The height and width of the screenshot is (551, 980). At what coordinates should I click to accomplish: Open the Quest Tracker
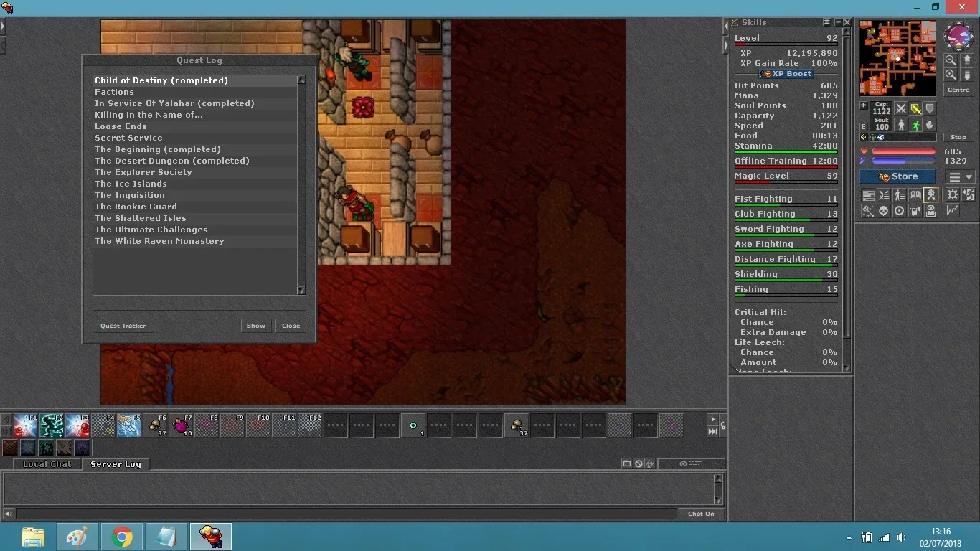pos(123,326)
